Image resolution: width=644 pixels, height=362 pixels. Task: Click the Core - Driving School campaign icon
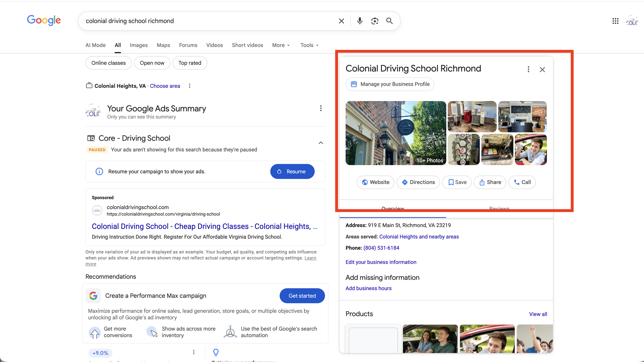(91, 138)
